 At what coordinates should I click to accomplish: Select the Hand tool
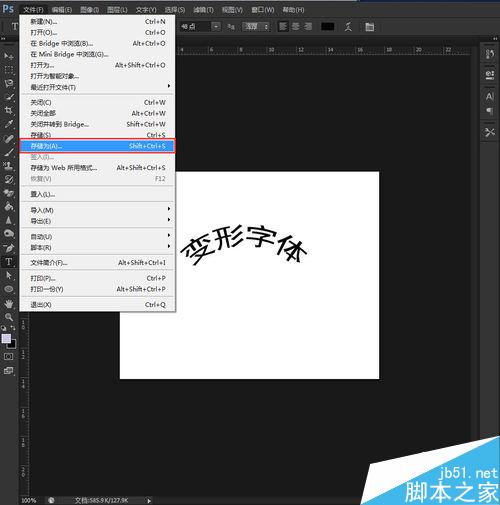[x=9, y=303]
